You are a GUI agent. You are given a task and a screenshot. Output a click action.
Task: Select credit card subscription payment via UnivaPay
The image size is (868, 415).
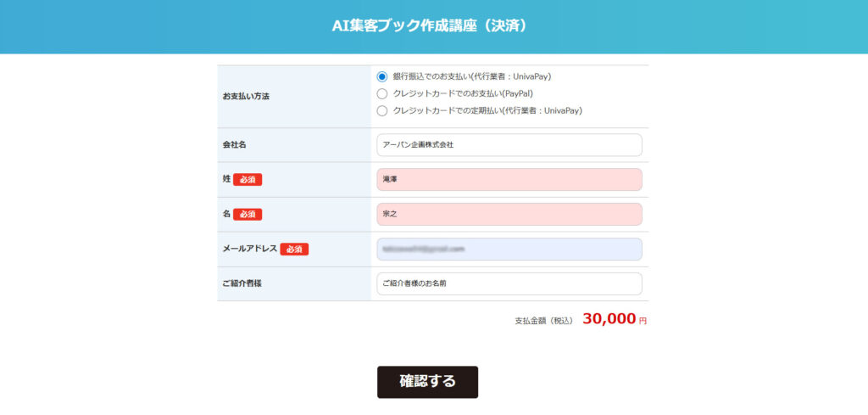click(x=382, y=110)
